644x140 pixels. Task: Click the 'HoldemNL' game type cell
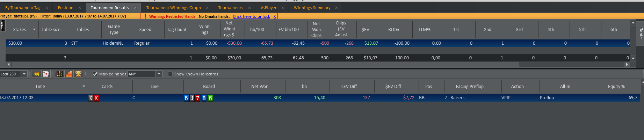point(113,43)
